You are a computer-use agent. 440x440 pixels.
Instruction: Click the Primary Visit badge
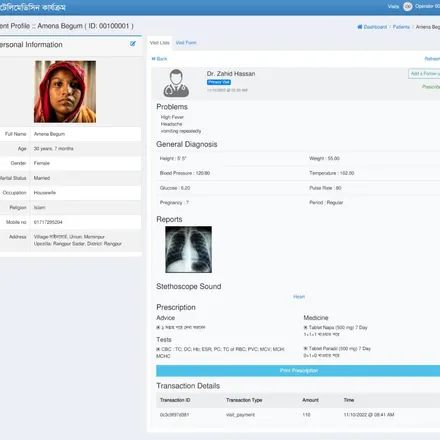coord(219,82)
